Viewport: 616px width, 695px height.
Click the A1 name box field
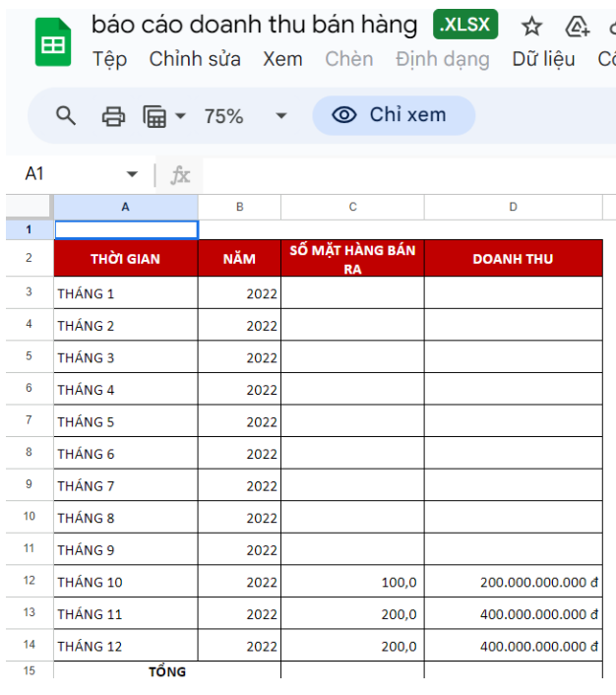pos(80,173)
